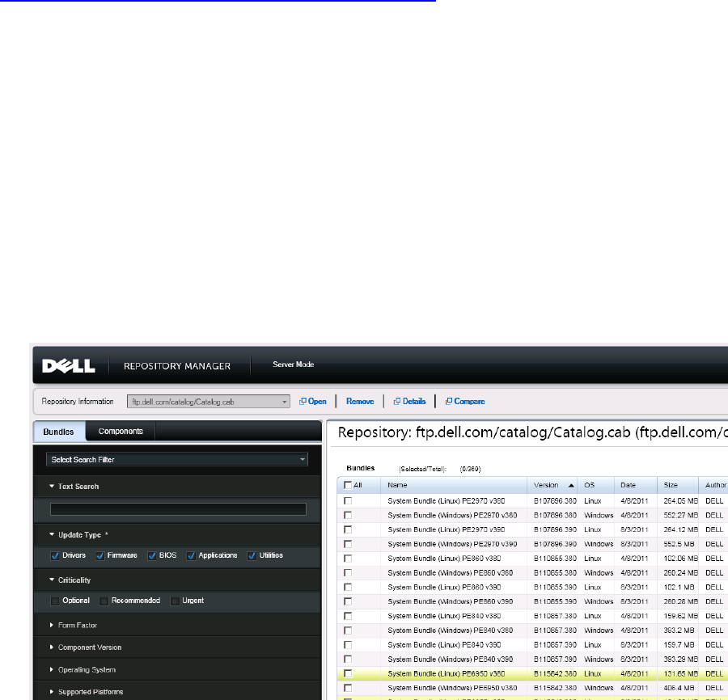Enable the Optional criticality checkbox
This screenshot has width=728, height=700.
[x=55, y=601]
